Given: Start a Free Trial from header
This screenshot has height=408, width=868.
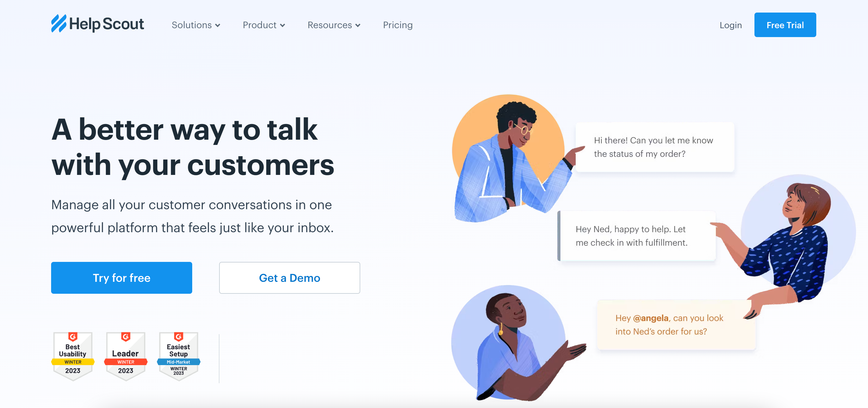Looking at the screenshot, I should click(785, 25).
